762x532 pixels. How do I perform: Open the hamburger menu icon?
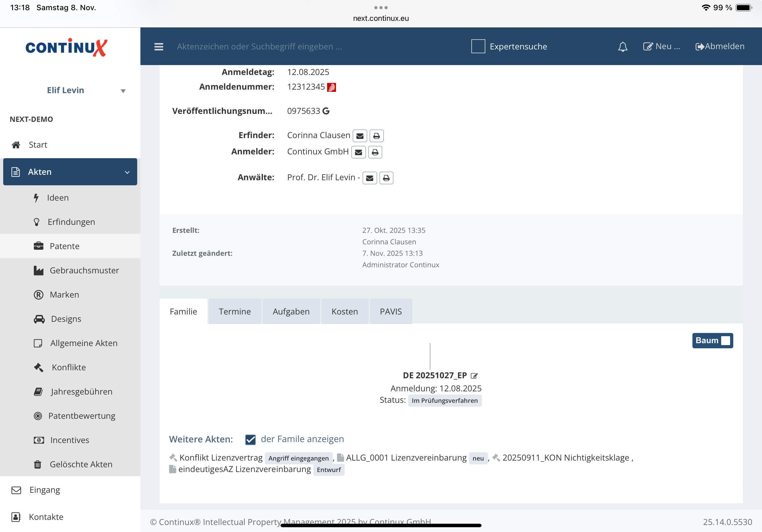[x=159, y=47]
